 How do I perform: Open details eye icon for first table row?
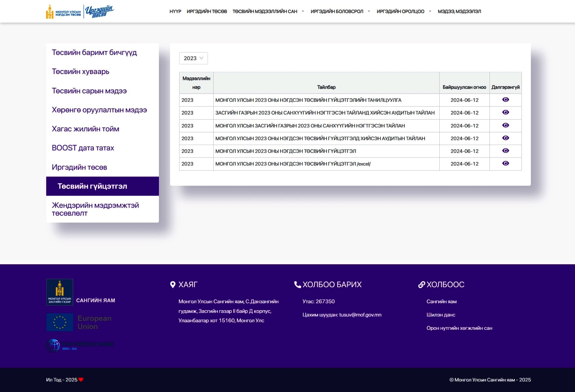click(506, 100)
